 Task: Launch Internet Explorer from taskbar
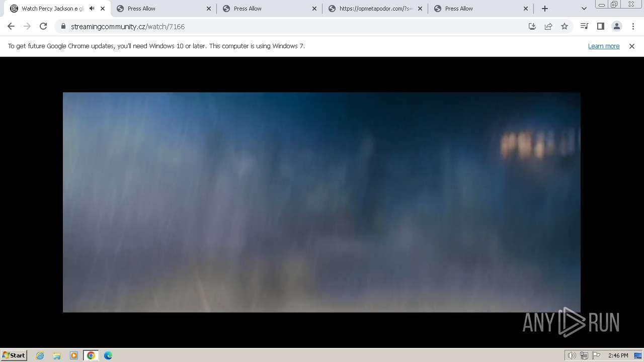[40, 355]
